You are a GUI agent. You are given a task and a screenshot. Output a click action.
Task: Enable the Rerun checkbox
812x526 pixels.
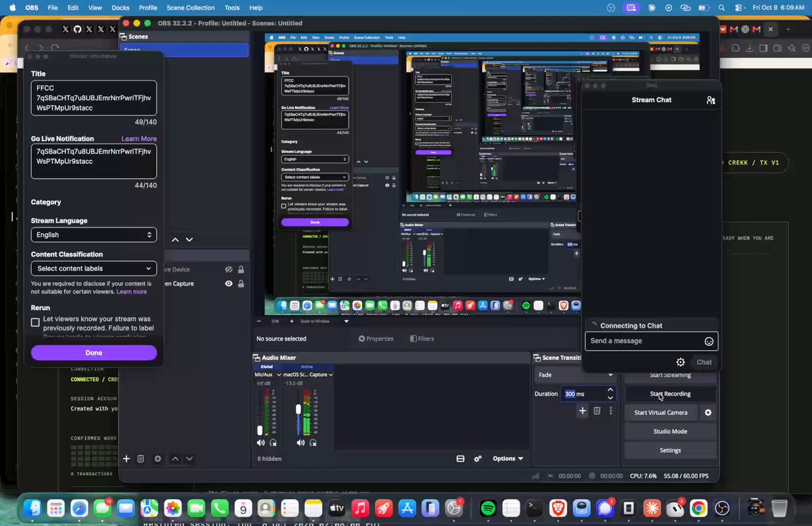click(x=35, y=322)
